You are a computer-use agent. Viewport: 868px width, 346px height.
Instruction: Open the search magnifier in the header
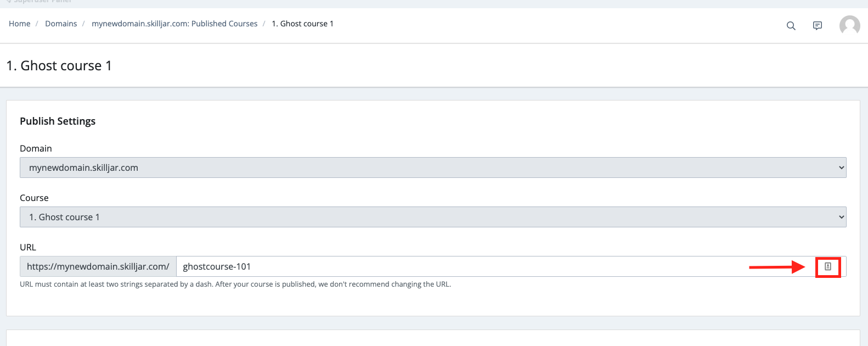[791, 26]
